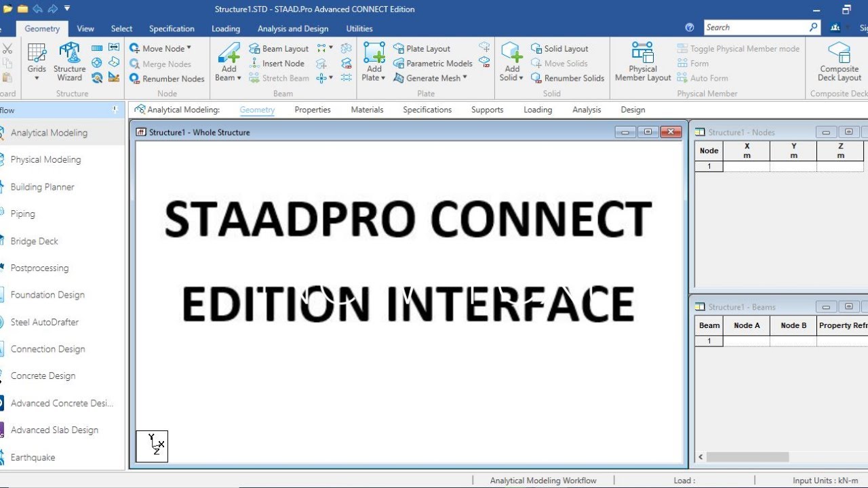
Task: Click the Beams table horizontal scrollbar
Action: [x=747, y=457]
